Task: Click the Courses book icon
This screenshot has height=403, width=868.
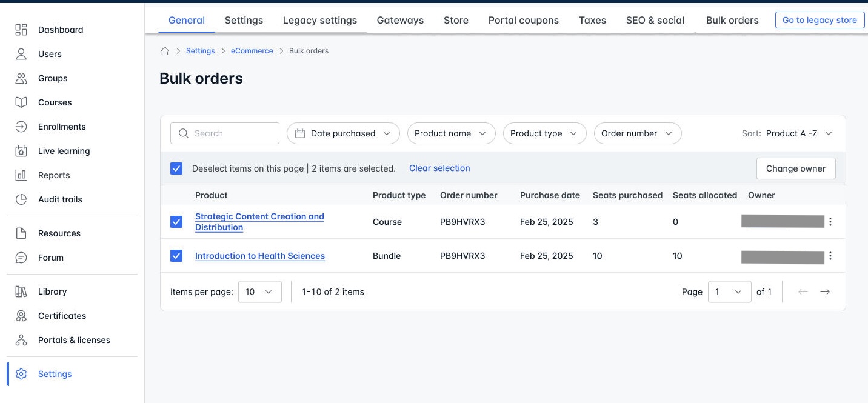Action: [x=21, y=102]
